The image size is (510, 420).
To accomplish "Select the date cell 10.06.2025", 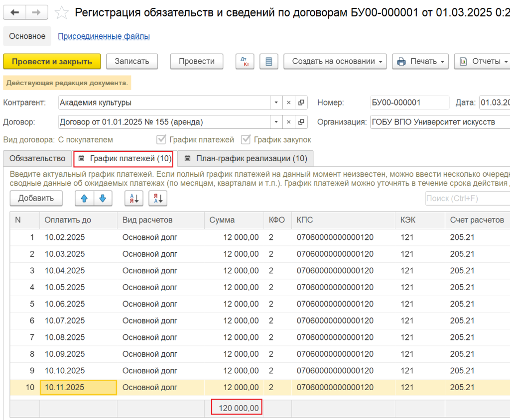I will [78, 304].
